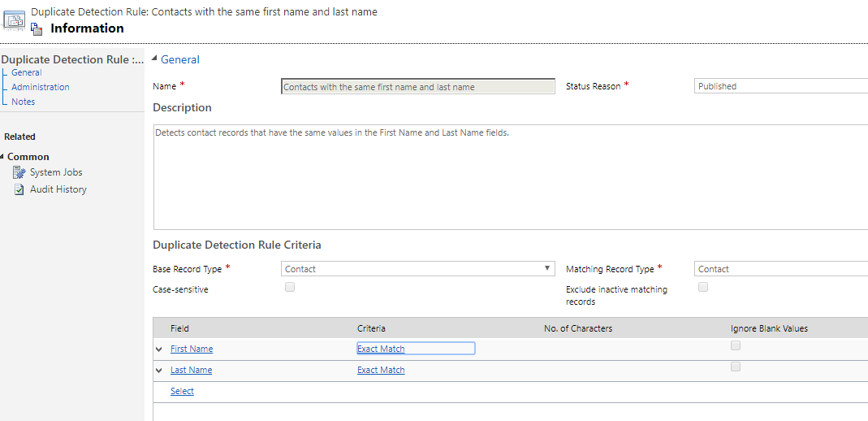Screen dimensions: 868x421
Task: Click the Field column header
Action: pos(179,328)
